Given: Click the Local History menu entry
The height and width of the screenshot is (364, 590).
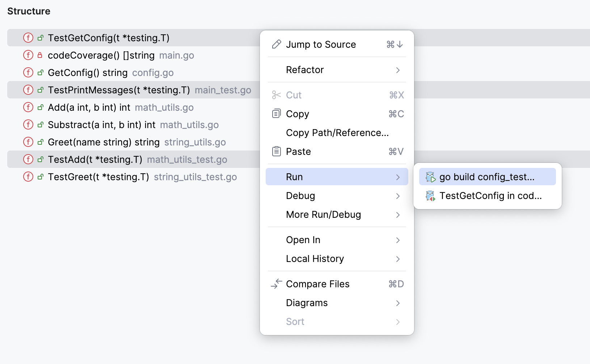Looking at the screenshot, I should (x=315, y=259).
